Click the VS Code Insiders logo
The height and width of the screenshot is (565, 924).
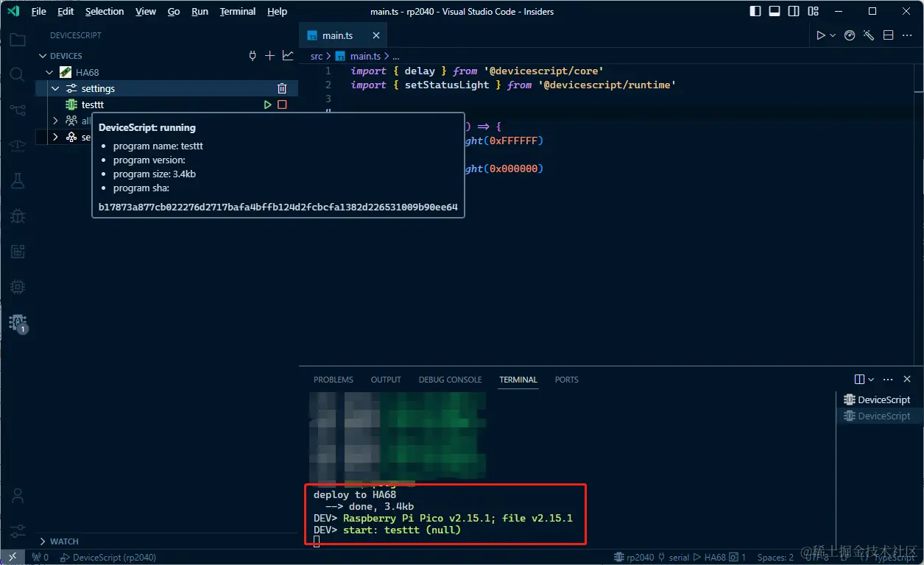click(13, 11)
